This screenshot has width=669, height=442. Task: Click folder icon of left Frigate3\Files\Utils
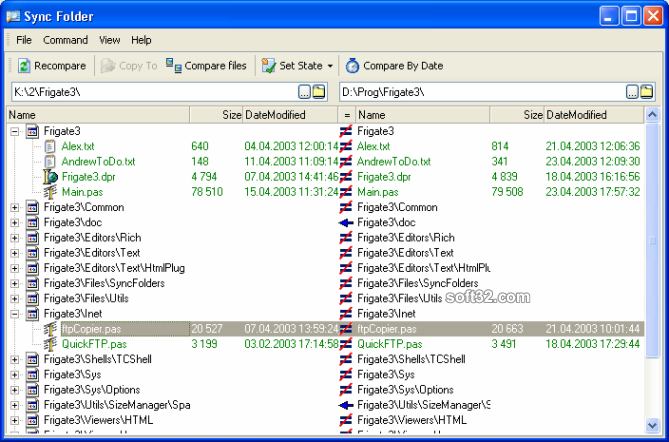(32, 299)
